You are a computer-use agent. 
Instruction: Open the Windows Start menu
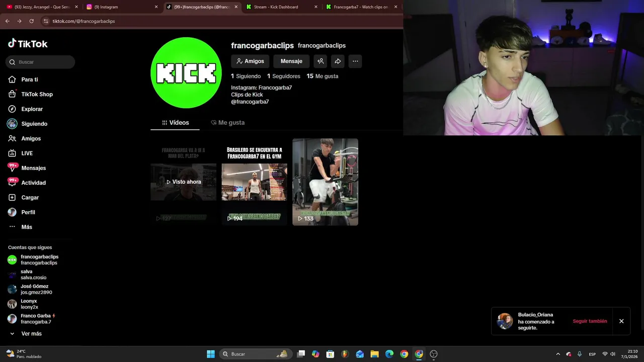click(211, 354)
